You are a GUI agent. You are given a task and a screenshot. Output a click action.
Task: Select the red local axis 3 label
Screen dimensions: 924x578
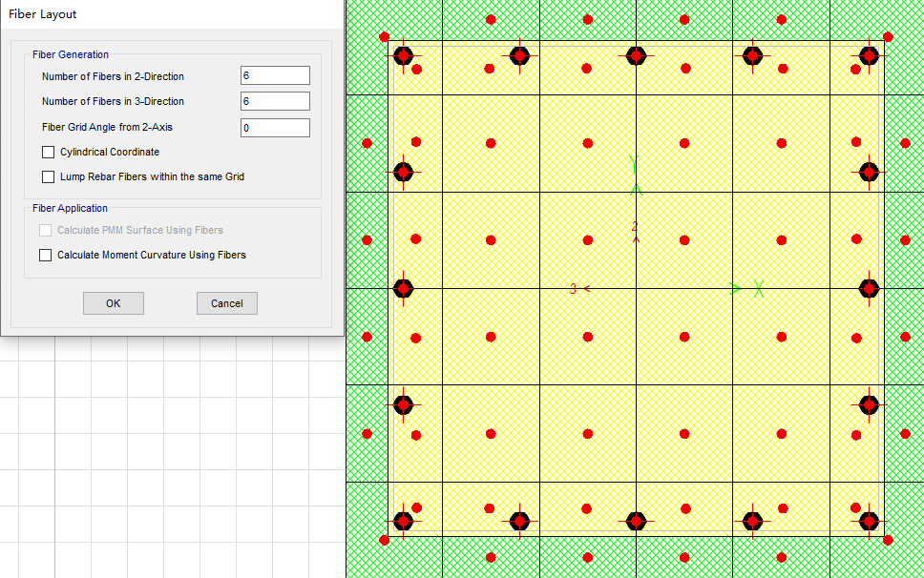click(x=573, y=288)
